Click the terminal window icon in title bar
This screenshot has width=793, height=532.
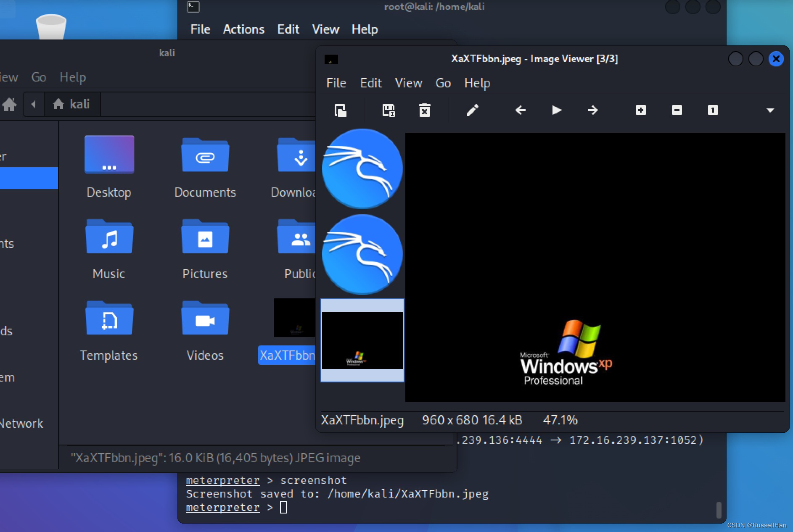(193, 7)
